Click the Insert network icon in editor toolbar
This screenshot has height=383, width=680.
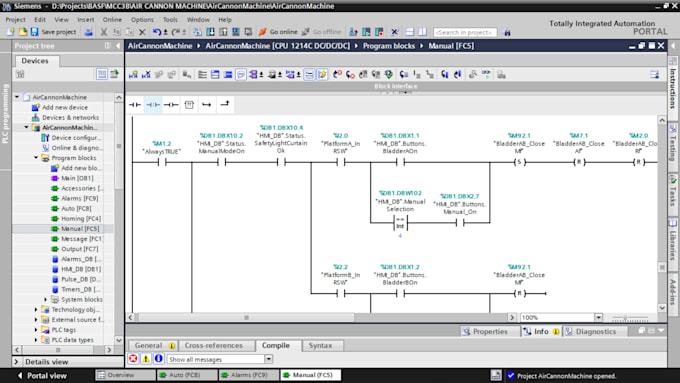click(x=133, y=75)
